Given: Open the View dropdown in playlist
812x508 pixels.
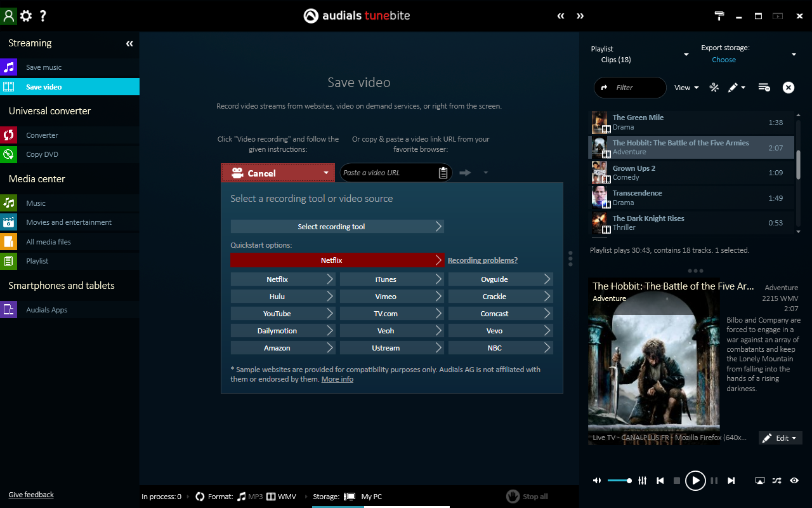Looking at the screenshot, I should click(x=686, y=88).
